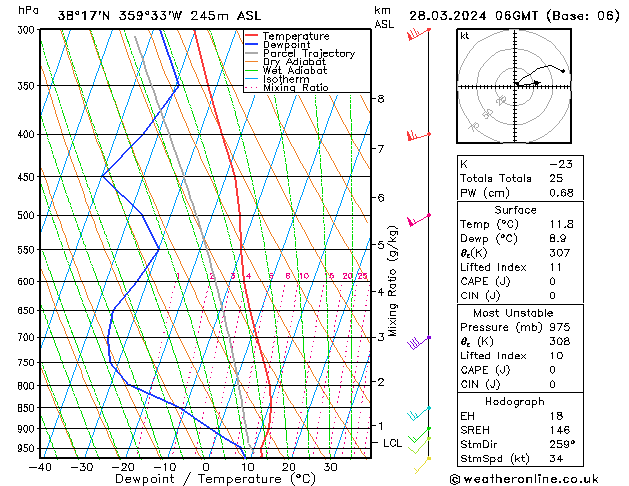
Task: Click the 28.03.2024 06GMT date header
Action: pos(473,16)
